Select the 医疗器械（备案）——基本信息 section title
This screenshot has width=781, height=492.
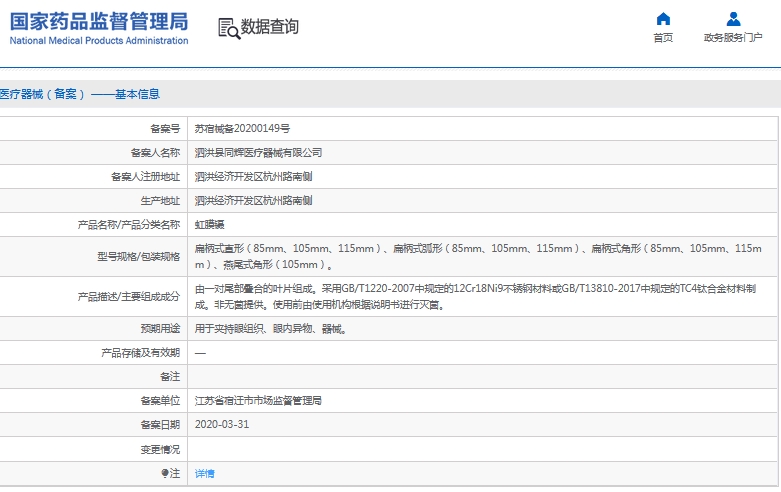coord(80,94)
